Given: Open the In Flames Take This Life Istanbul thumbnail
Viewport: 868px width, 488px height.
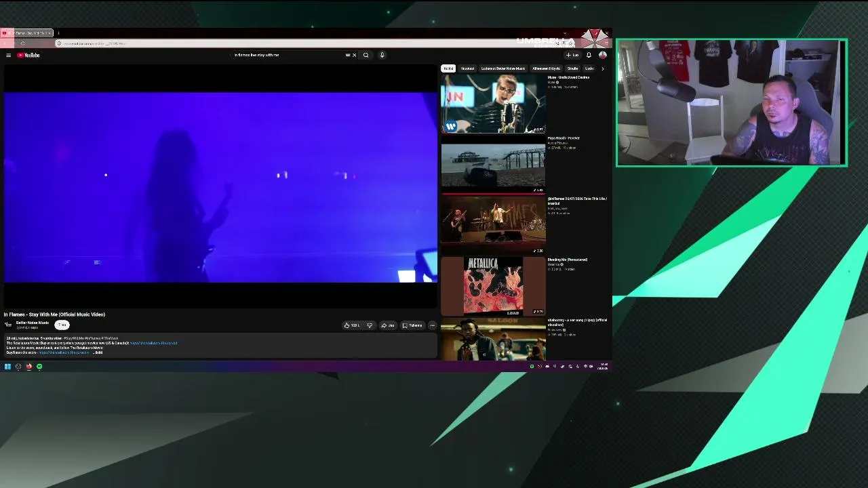Looking at the screenshot, I should tap(493, 225).
